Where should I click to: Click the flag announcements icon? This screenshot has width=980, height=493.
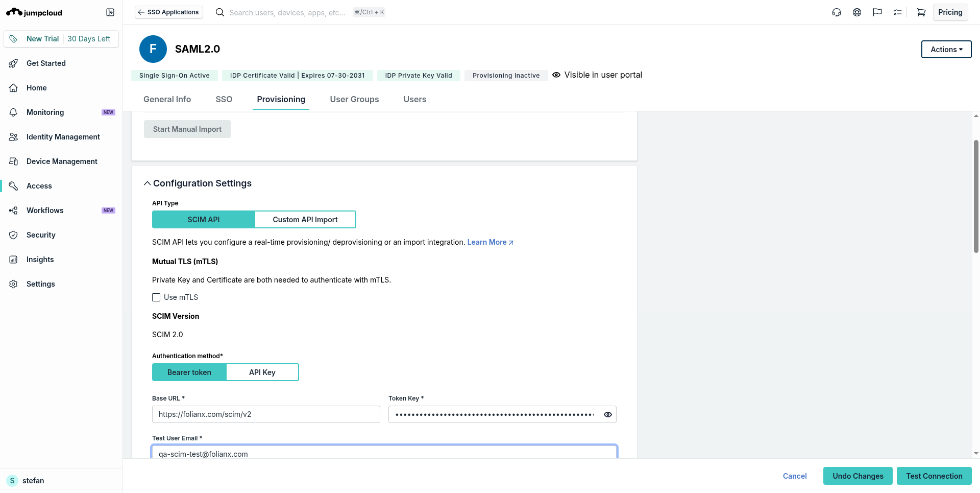[877, 12]
